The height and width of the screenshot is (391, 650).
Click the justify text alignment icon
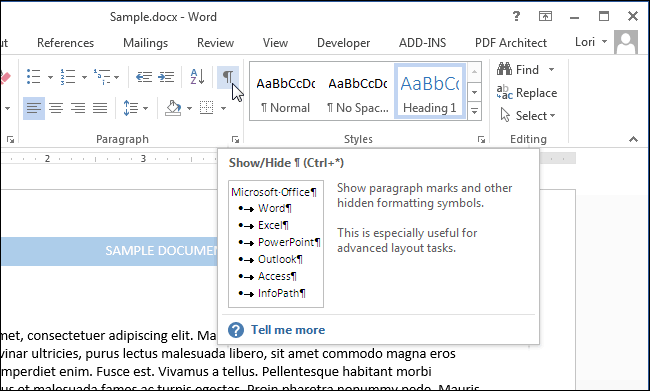100,108
